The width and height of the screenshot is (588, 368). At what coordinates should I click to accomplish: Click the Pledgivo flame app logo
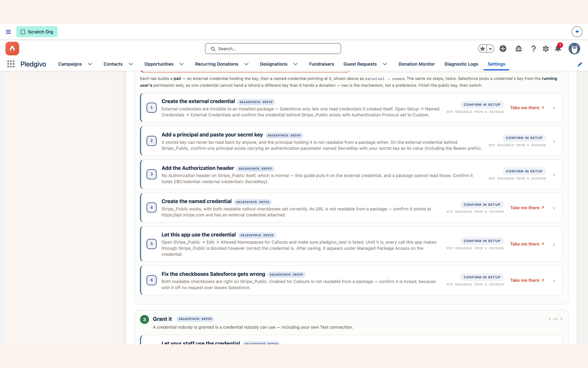point(12,49)
